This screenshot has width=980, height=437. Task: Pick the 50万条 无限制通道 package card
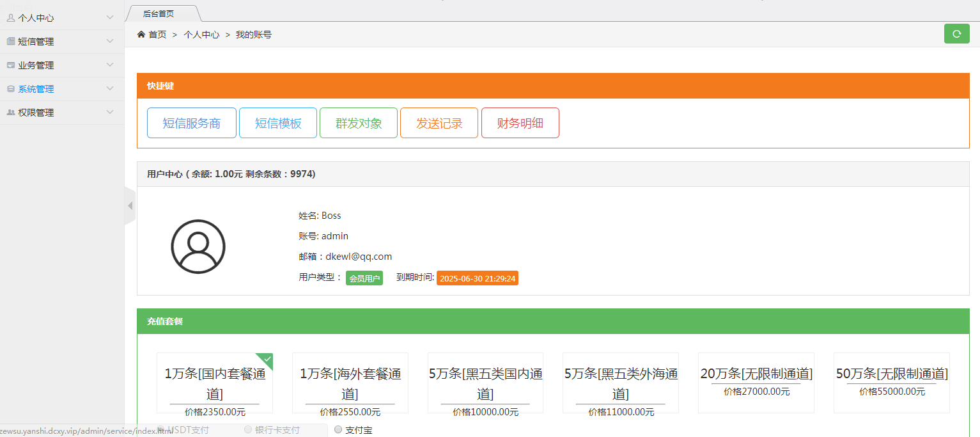click(x=891, y=382)
